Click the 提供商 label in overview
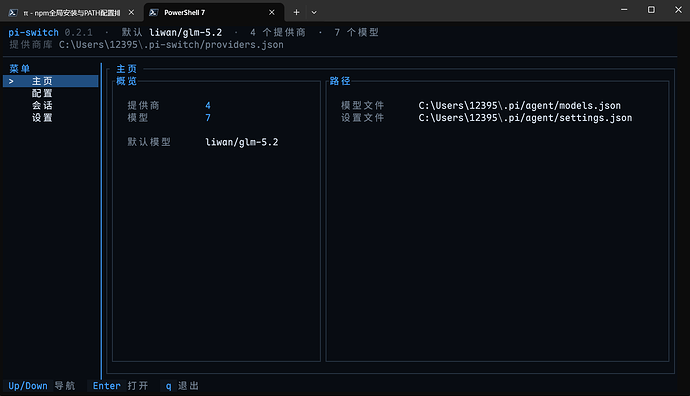 (x=143, y=106)
